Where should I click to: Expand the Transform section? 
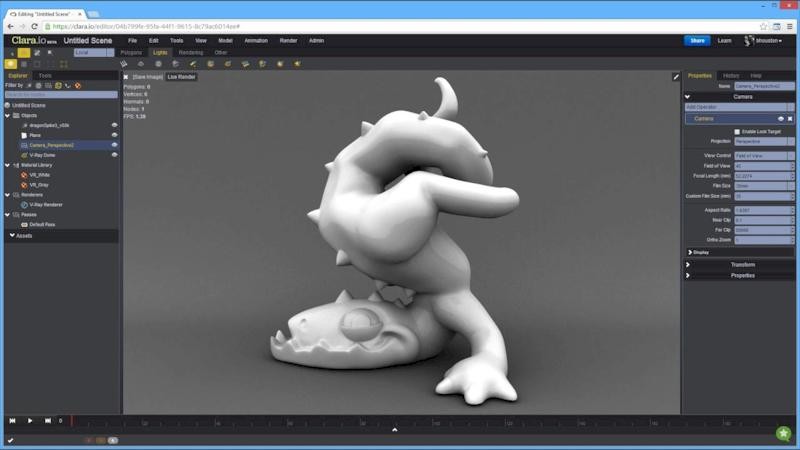[x=740, y=264]
